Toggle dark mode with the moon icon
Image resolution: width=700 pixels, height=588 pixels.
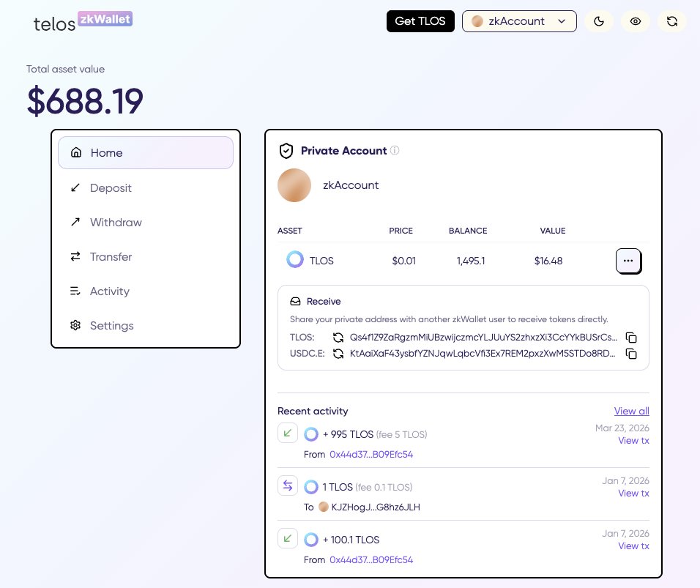(x=599, y=21)
